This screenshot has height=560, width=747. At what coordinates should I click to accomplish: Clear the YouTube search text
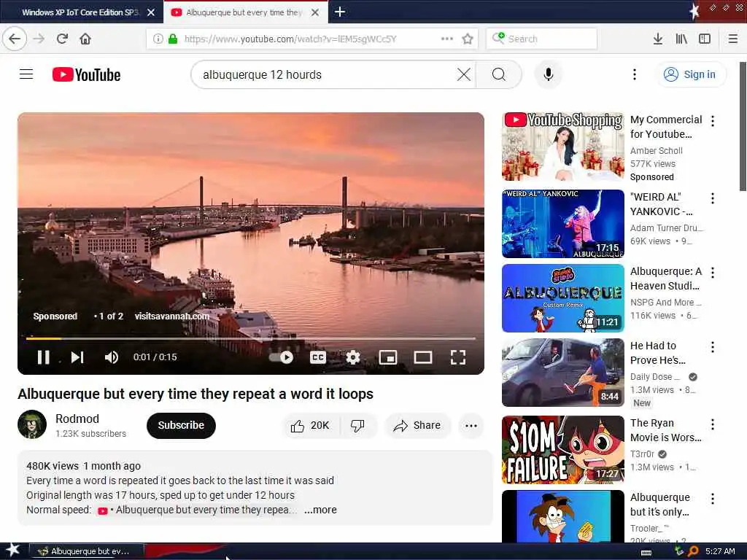[463, 74]
